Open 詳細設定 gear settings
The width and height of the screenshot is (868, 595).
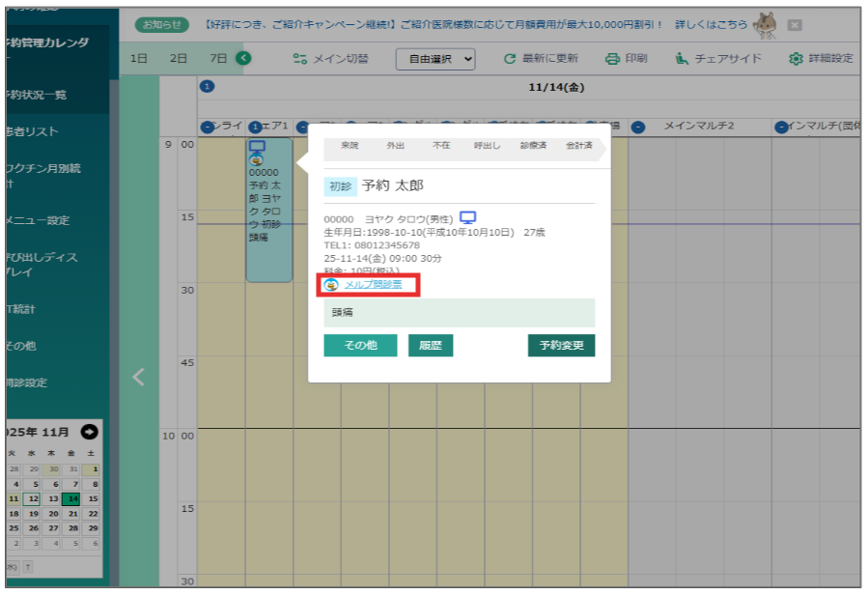pos(796,59)
